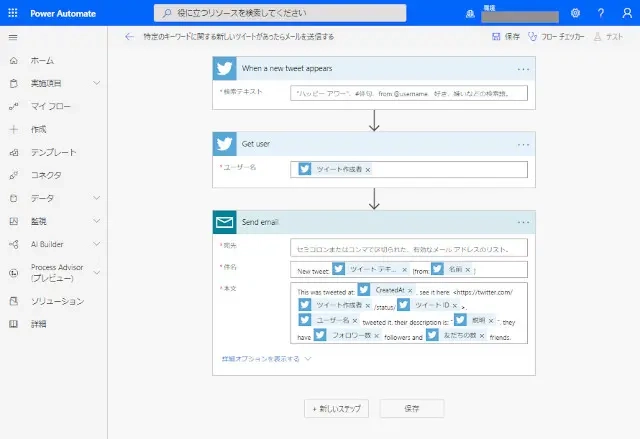Focus the 宛先 email address field
Image resolution: width=640 pixels, height=439 pixels.
point(409,248)
